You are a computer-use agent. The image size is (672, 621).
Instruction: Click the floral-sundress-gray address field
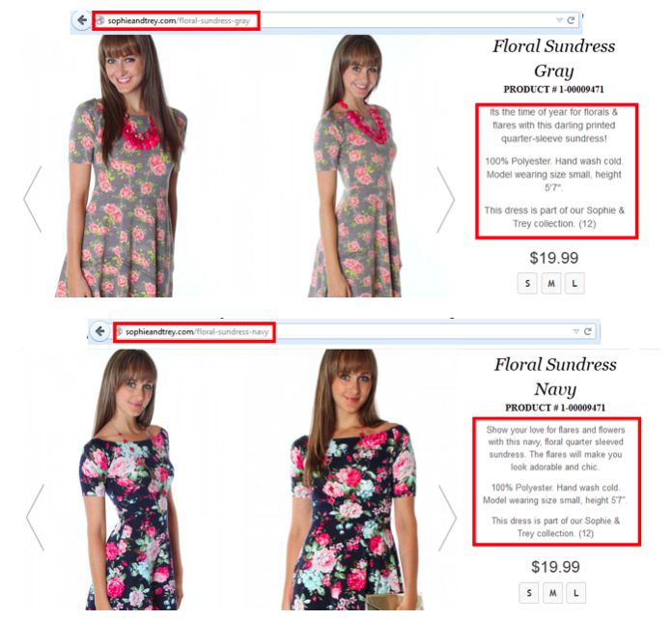click(x=336, y=20)
